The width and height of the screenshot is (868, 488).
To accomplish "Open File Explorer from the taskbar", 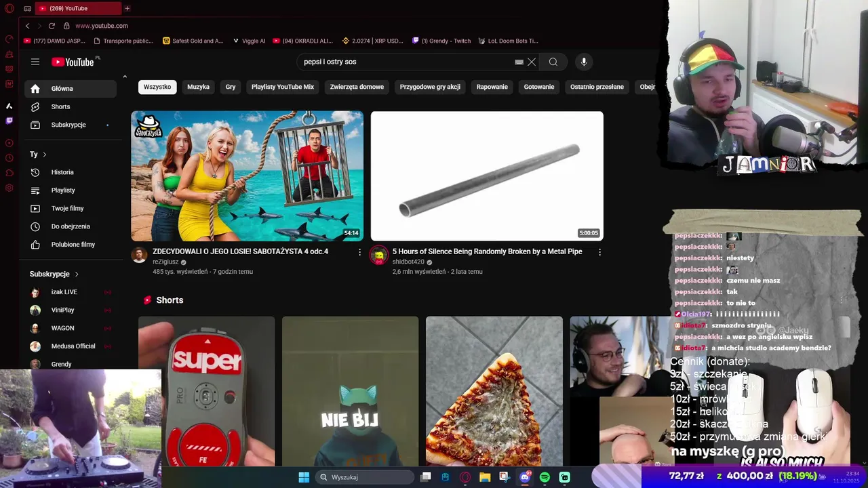I will point(485,477).
